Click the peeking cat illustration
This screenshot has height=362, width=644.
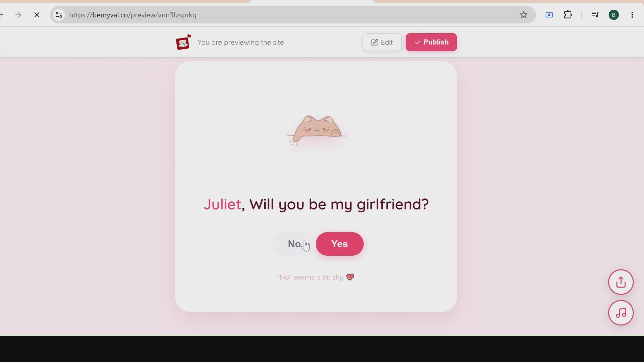(316, 131)
